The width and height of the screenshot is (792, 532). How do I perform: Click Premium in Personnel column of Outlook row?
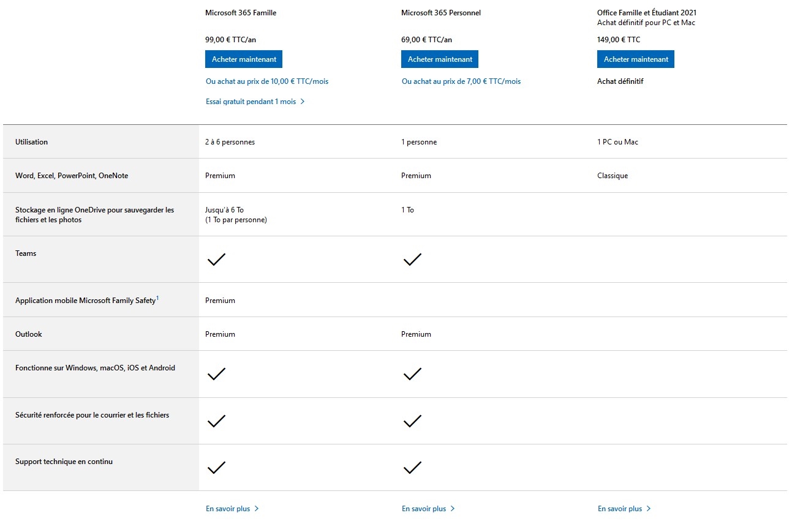416,334
